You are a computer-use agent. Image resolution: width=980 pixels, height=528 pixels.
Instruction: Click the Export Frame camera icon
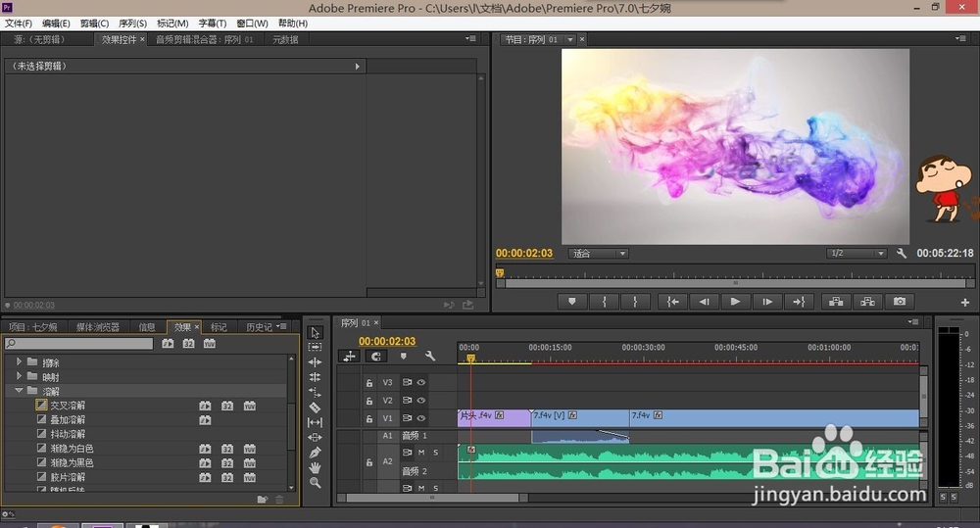900,301
